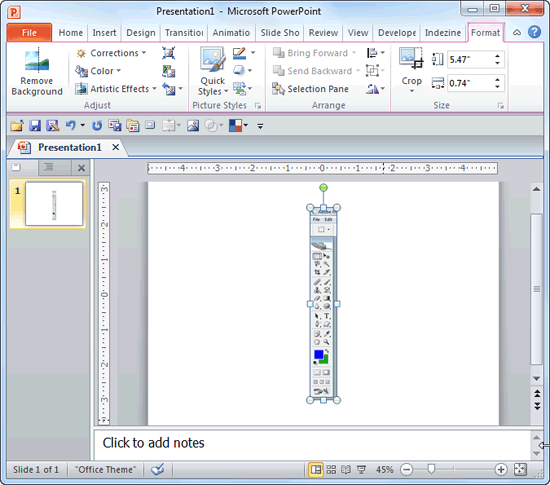Click the shape width field 0.74"
The height and width of the screenshot is (485, 550).
pos(471,83)
